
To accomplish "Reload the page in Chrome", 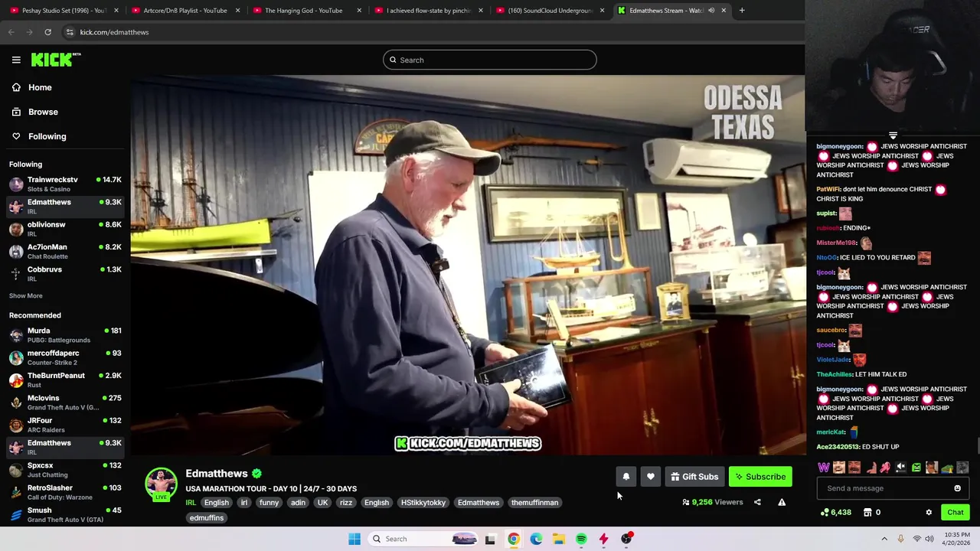I will point(47,32).
